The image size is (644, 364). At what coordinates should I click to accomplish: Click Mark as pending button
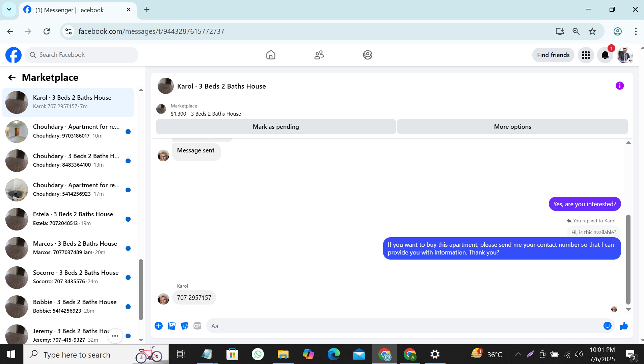click(x=276, y=127)
